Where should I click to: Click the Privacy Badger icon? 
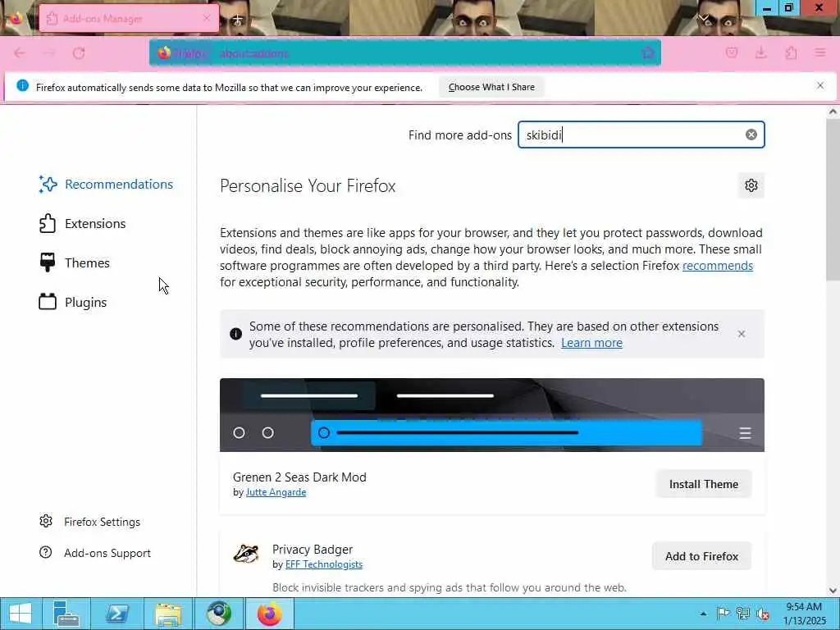[246, 554]
